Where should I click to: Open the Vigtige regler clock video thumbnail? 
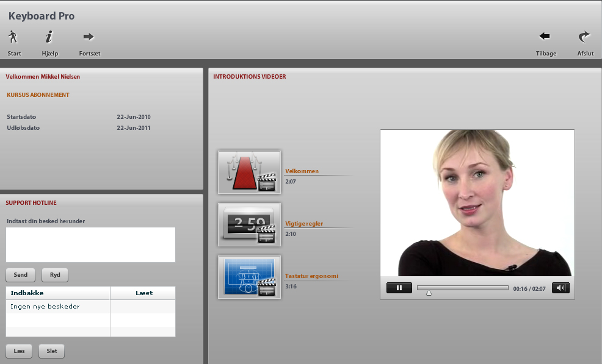pyautogui.click(x=249, y=225)
